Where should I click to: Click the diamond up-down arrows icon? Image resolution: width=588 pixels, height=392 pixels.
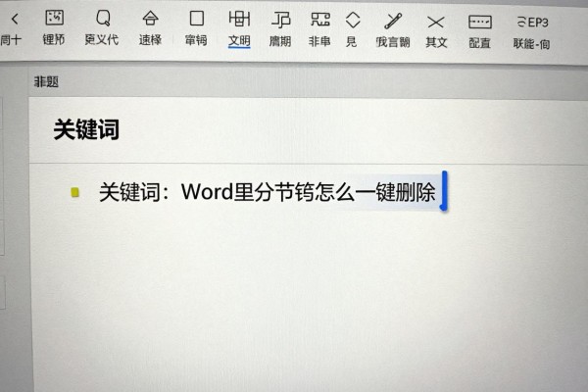(x=353, y=20)
